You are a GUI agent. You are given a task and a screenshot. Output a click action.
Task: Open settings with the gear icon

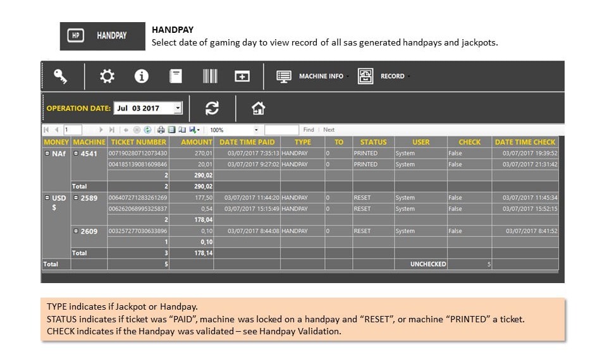point(107,76)
